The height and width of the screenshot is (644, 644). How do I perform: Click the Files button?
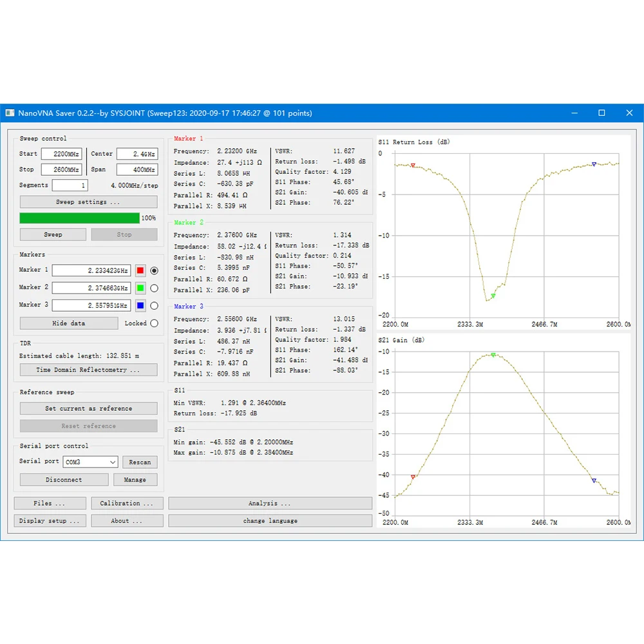[50, 504]
